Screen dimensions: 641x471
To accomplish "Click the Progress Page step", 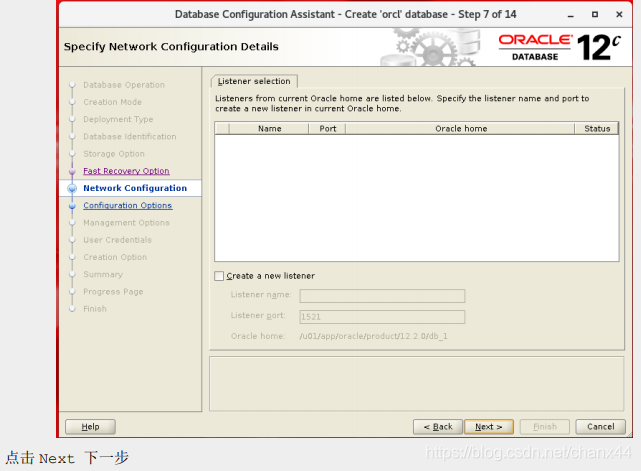I will [x=113, y=292].
